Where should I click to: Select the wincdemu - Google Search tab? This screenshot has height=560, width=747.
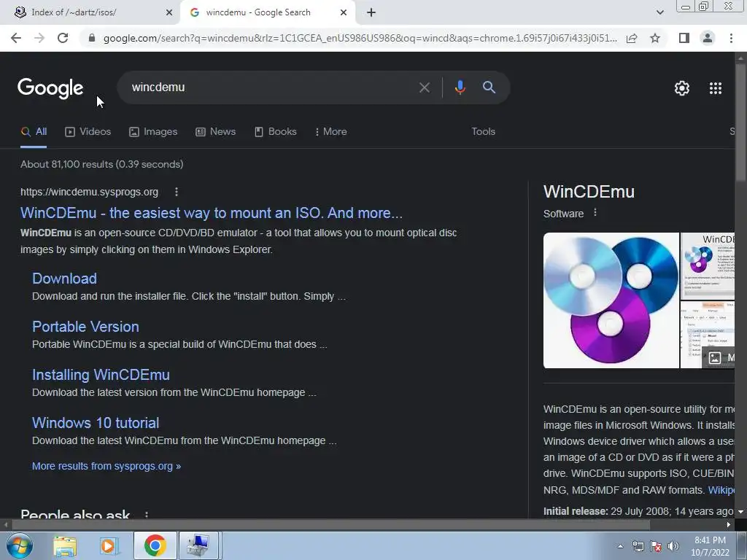[268, 12]
